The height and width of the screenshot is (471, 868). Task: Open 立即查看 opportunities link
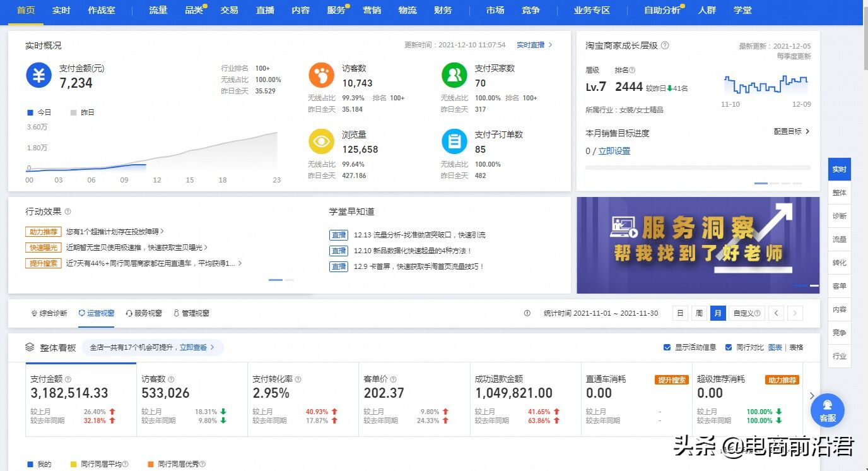pos(197,347)
